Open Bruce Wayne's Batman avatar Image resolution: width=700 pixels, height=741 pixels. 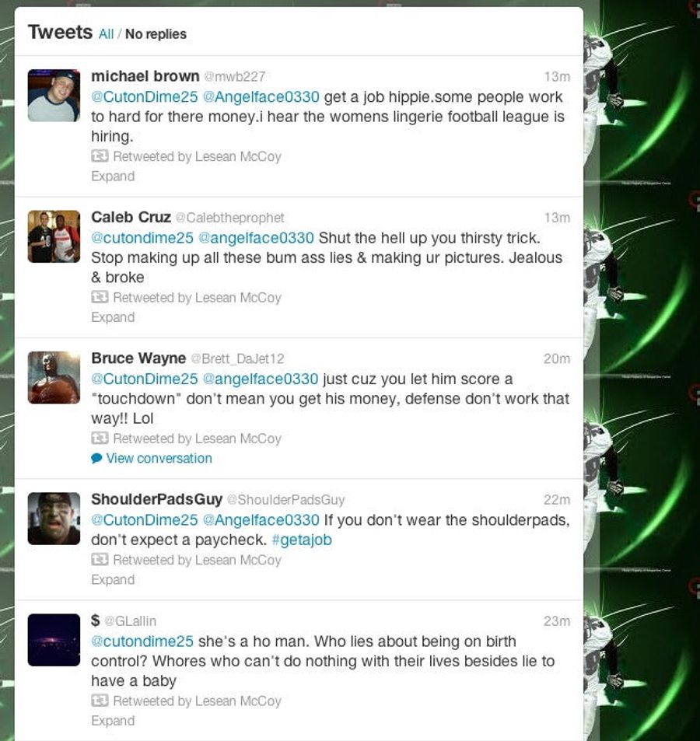click(54, 378)
